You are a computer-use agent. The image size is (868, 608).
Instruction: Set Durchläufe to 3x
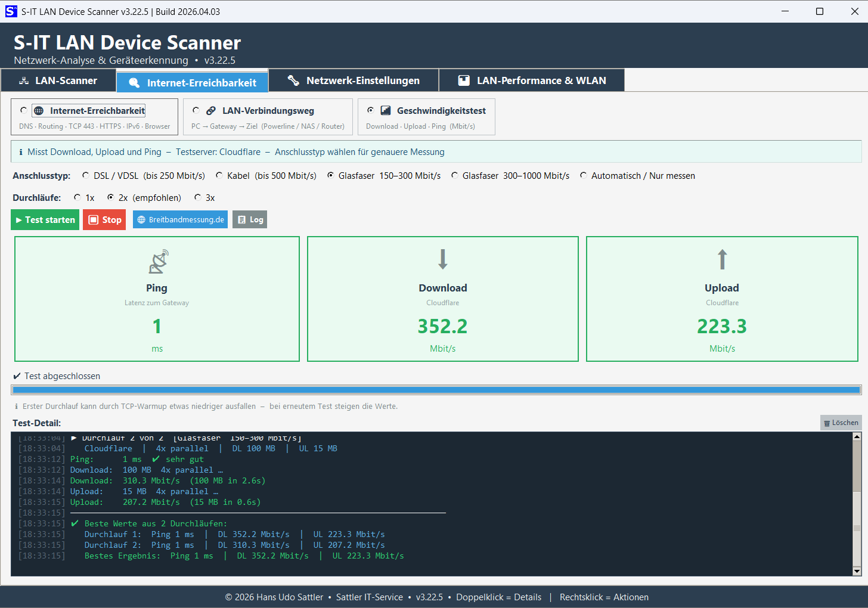(x=198, y=198)
